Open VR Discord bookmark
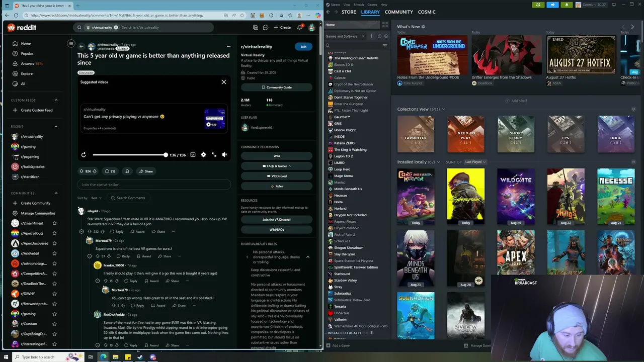This screenshot has width=644, height=362. (277, 176)
